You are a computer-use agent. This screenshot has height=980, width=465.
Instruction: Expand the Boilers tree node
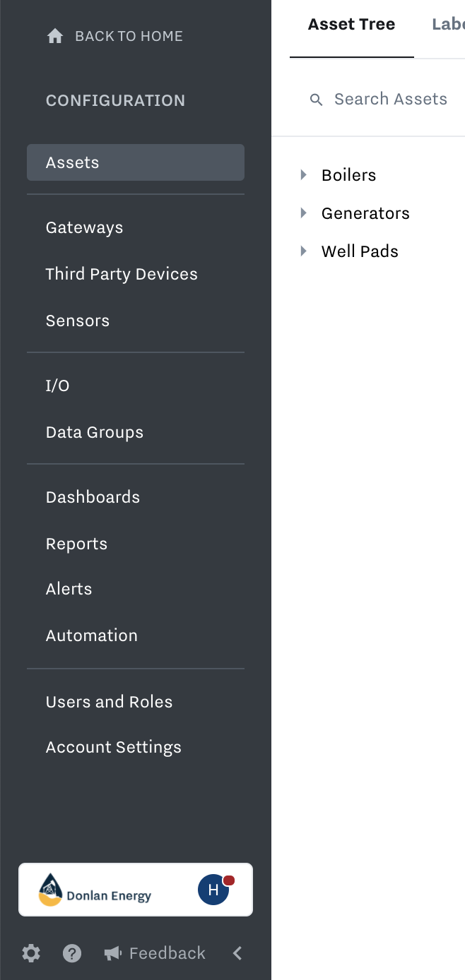(x=304, y=175)
